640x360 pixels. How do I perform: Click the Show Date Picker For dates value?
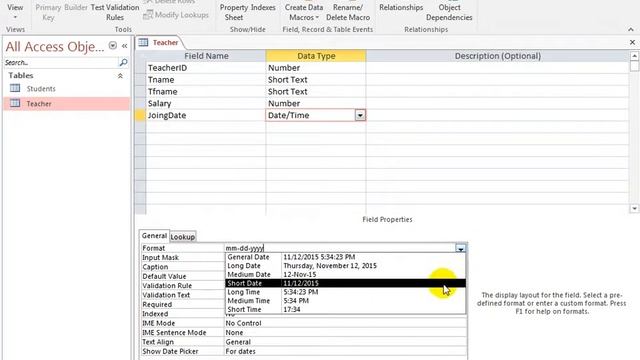coord(240,351)
